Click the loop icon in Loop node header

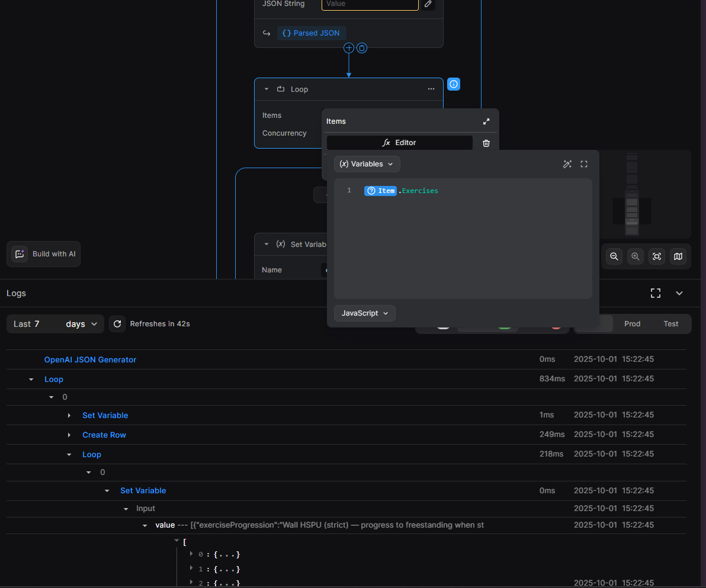[281, 89]
